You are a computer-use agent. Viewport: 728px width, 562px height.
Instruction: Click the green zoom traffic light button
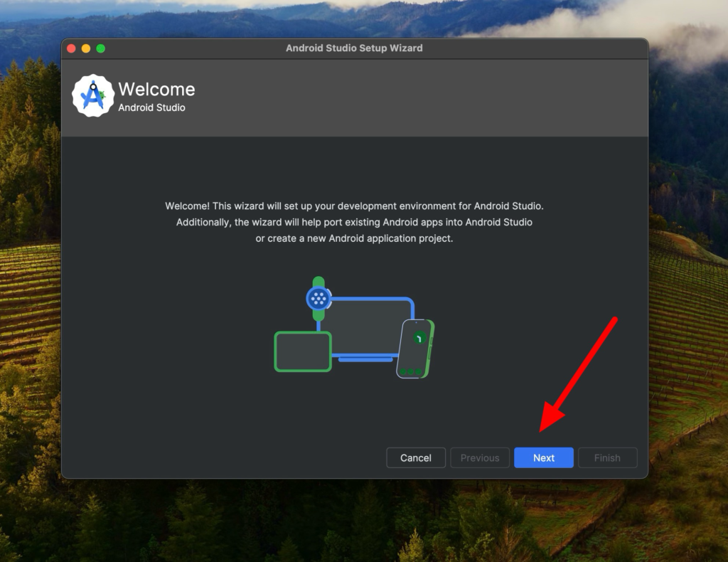(x=102, y=48)
